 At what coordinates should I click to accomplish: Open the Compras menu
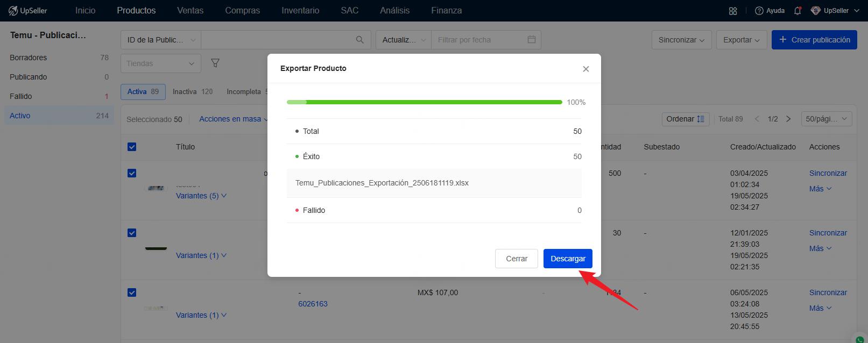pyautogui.click(x=243, y=11)
